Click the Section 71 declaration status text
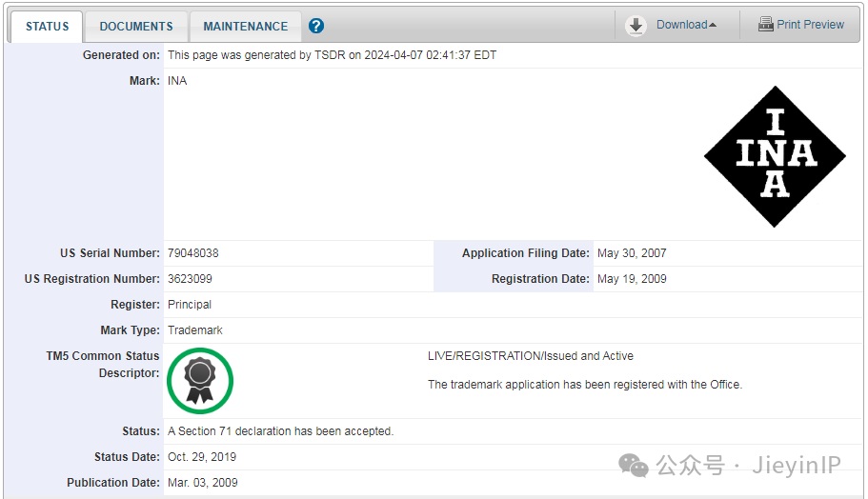Image resolution: width=868 pixels, height=499 pixels. click(281, 431)
